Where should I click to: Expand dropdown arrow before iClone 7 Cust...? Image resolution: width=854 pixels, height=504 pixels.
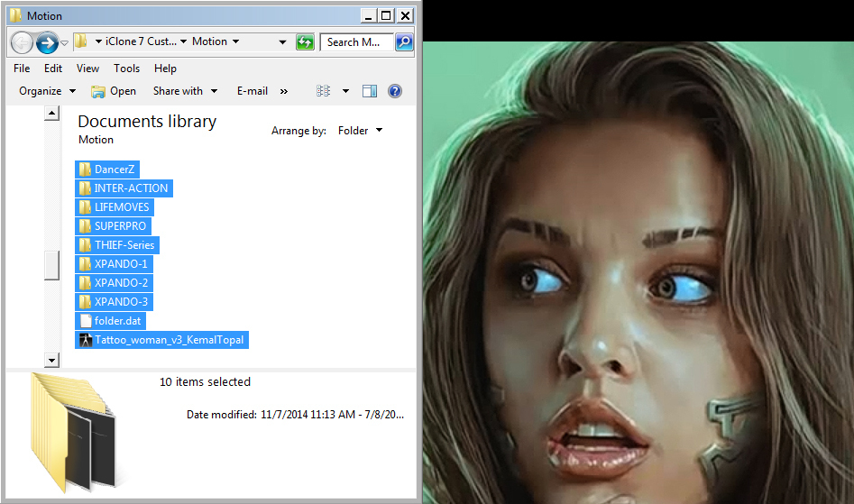98,41
